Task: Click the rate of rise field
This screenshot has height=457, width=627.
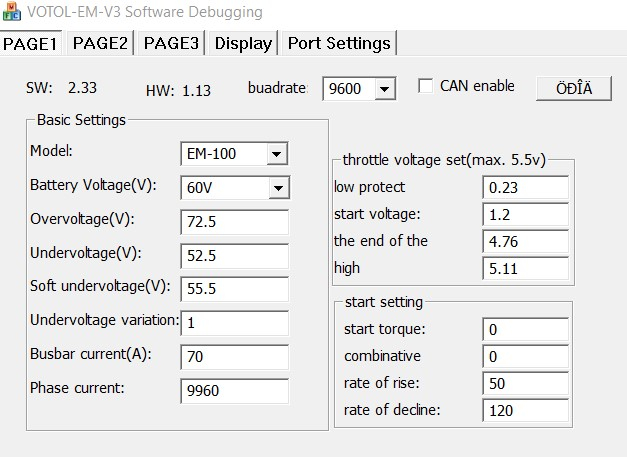Action: click(524, 383)
